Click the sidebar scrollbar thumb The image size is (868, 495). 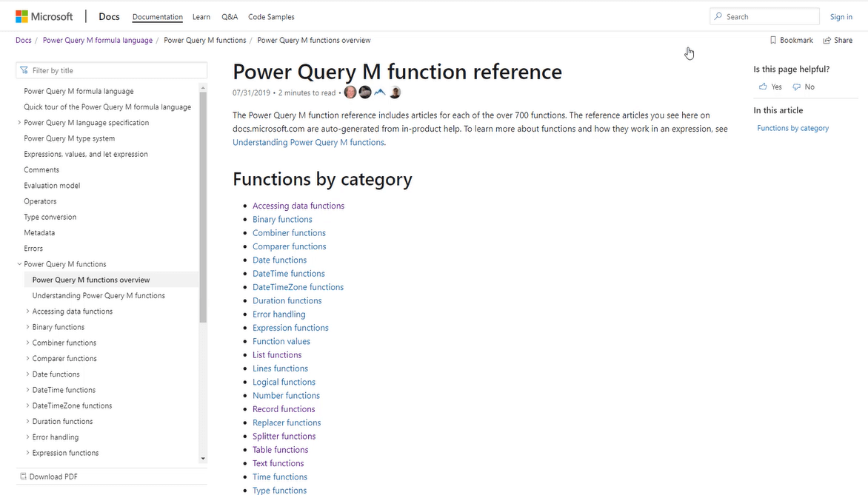point(203,207)
